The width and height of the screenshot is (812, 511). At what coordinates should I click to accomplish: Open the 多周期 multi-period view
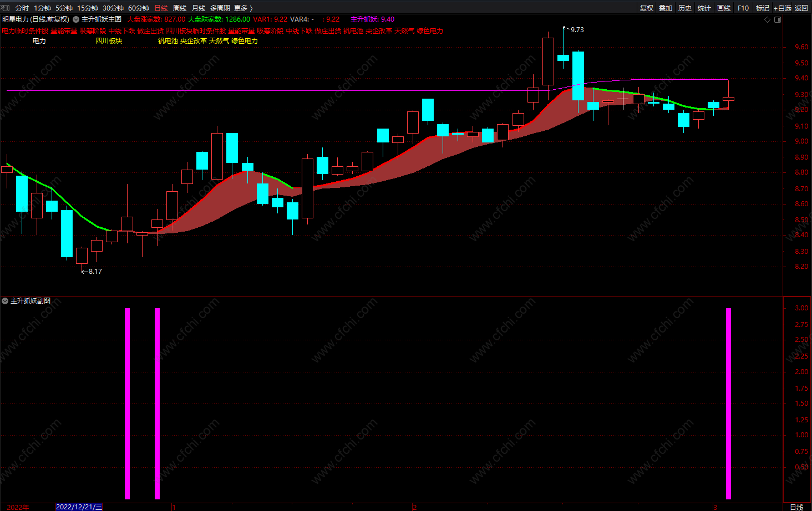(x=220, y=8)
